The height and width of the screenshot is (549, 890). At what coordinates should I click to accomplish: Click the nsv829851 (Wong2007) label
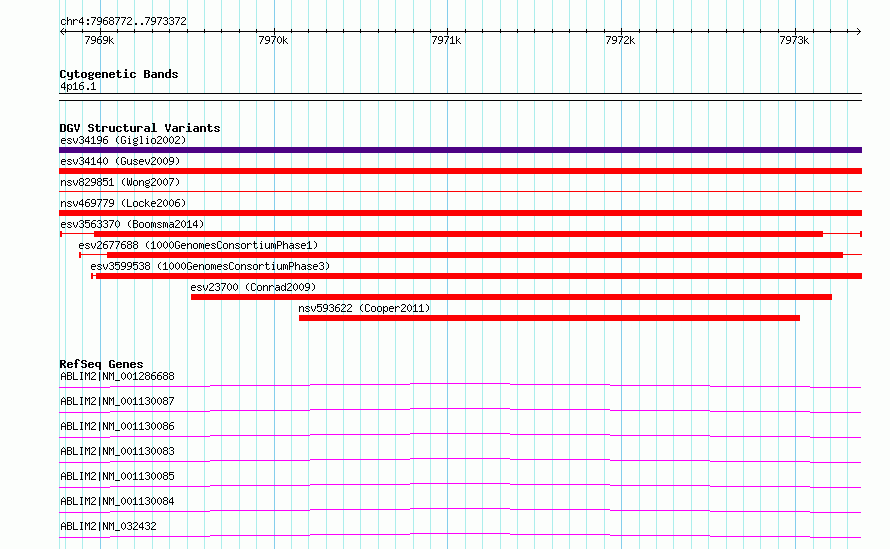120,182
